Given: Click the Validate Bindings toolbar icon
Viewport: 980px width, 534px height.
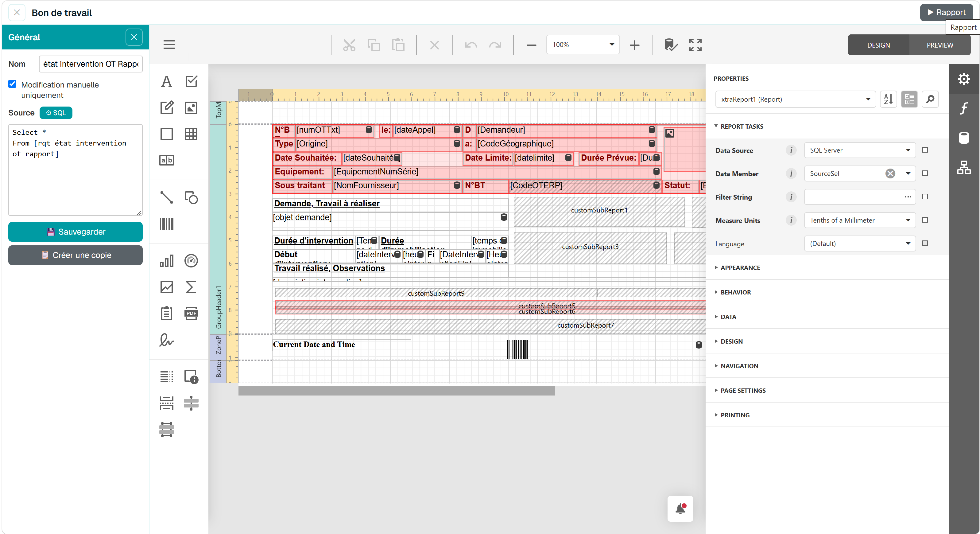Looking at the screenshot, I should pyautogui.click(x=671, y=45).
